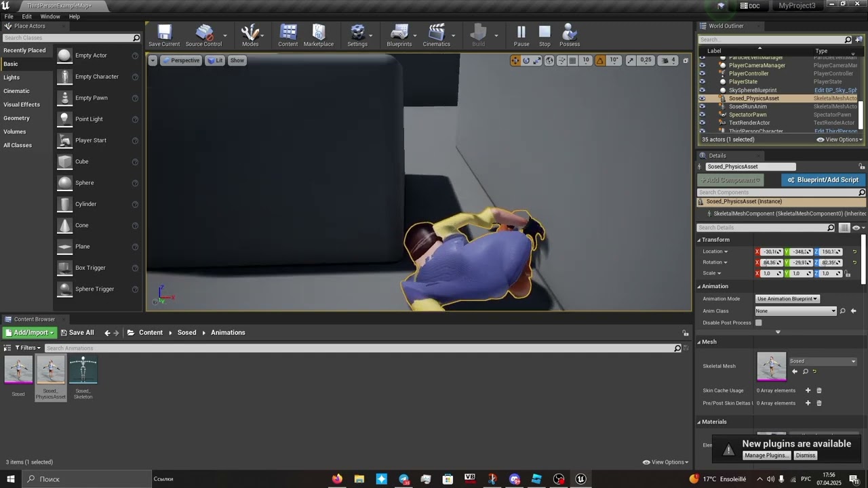The height and width of the screenshot is (488, 868).
Task: Click the Save Current toolbar icon
Action: pyautogui.click(x=164, y=35)
